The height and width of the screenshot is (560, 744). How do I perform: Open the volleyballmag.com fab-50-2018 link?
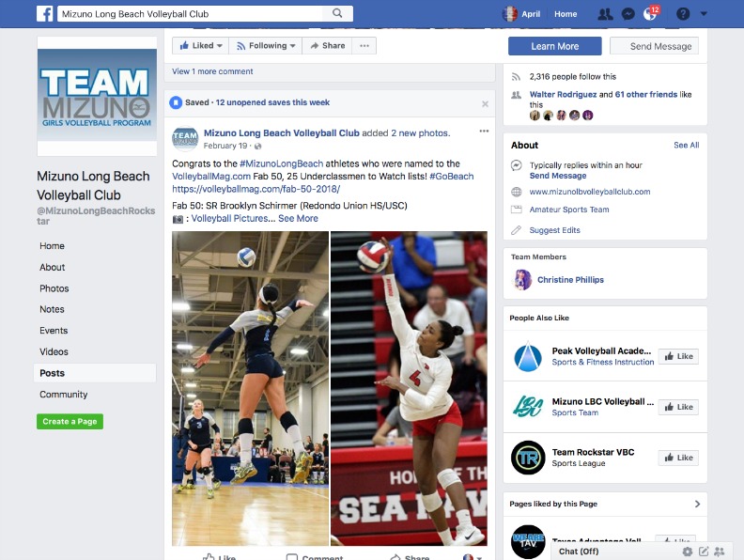(x=256, y=189)
